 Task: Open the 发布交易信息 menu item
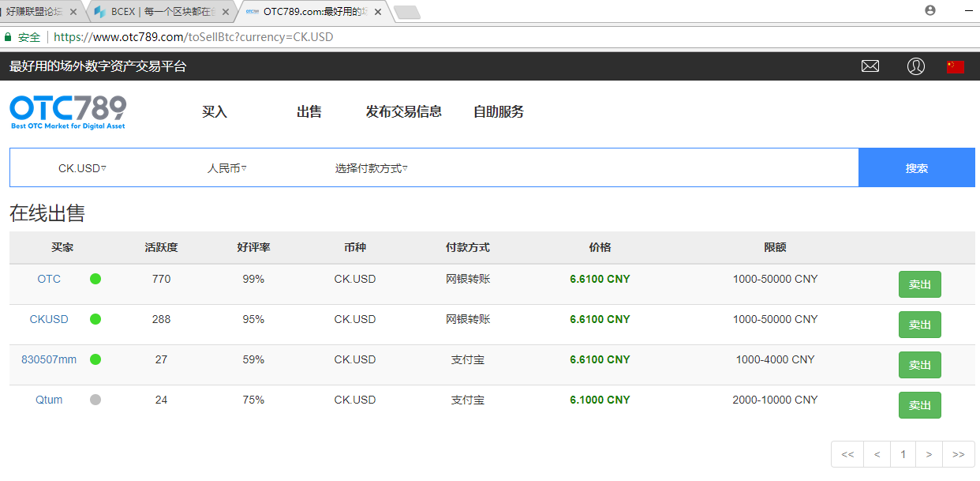403,112
